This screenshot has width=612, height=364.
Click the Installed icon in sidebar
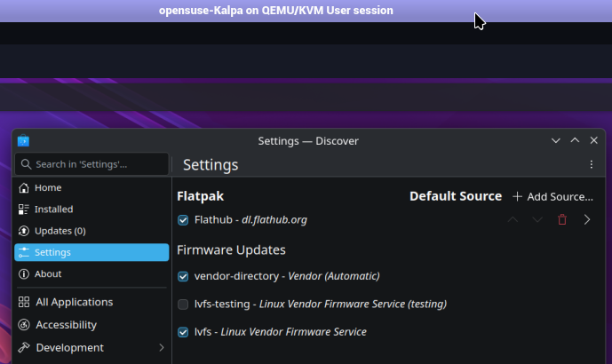click(x=24, y=210)
